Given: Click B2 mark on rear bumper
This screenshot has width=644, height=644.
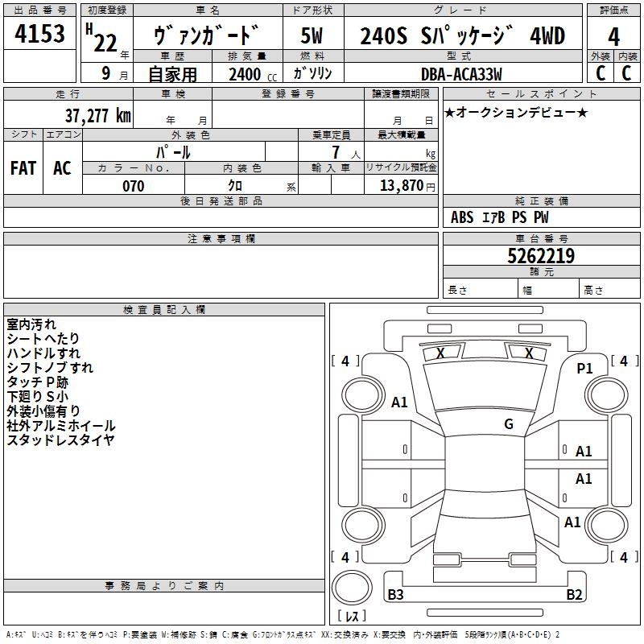Looking at the screenshot, I should click(x=574, y=594).
